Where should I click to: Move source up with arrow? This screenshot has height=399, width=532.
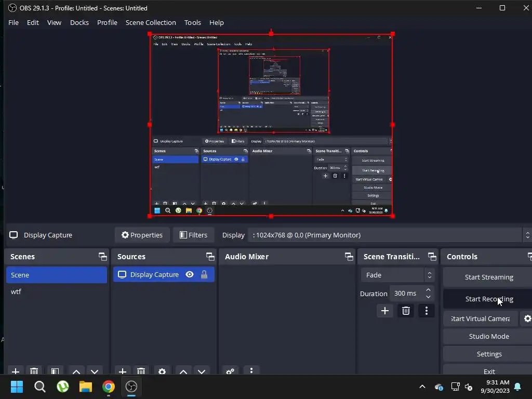(x=183, y=371)
